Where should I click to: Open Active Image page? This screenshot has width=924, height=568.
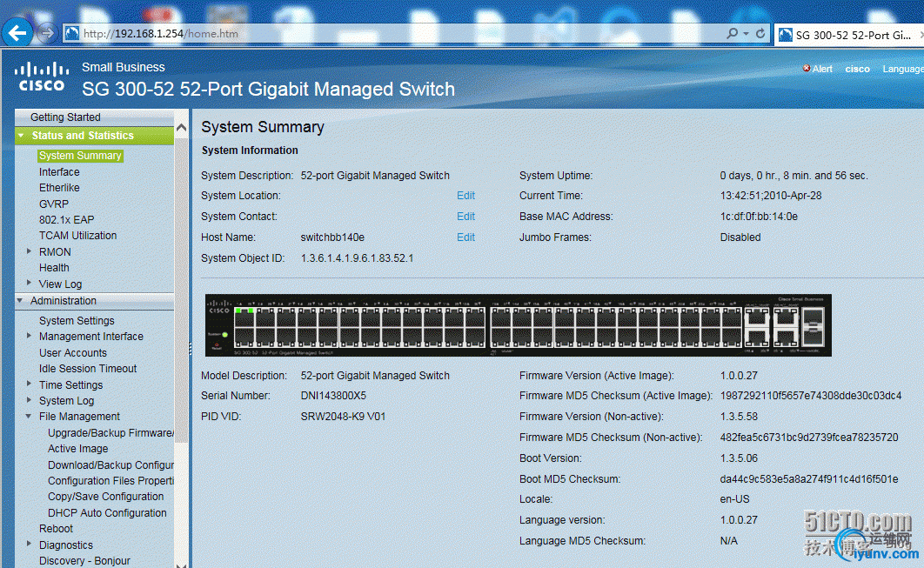(x=77, y=449)
